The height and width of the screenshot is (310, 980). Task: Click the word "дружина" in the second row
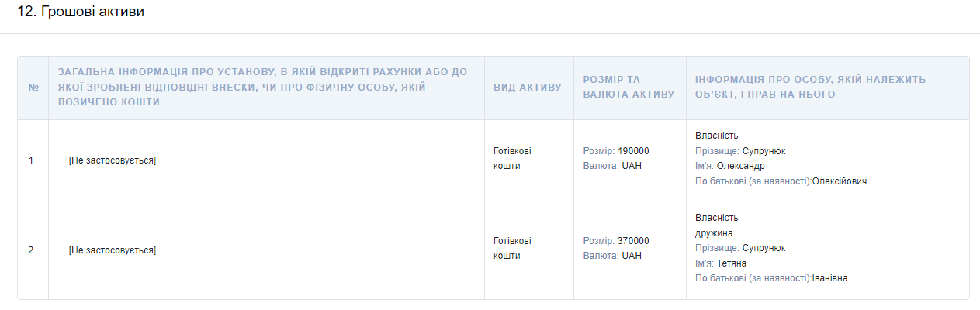(x=714, y=232)
